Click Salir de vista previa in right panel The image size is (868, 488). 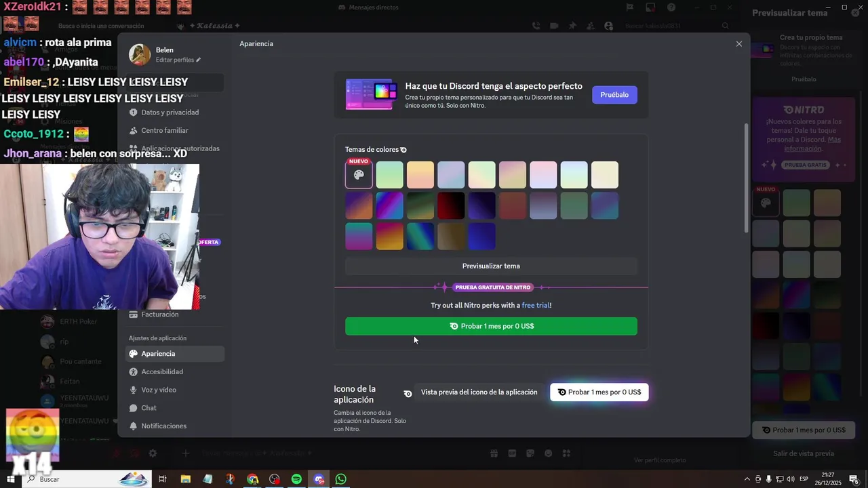[x=804, y=453]
